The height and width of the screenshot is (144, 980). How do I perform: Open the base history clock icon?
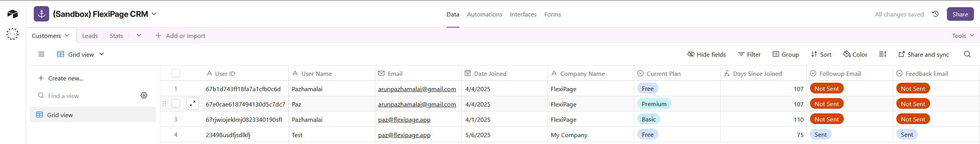(x=935, y=14)
